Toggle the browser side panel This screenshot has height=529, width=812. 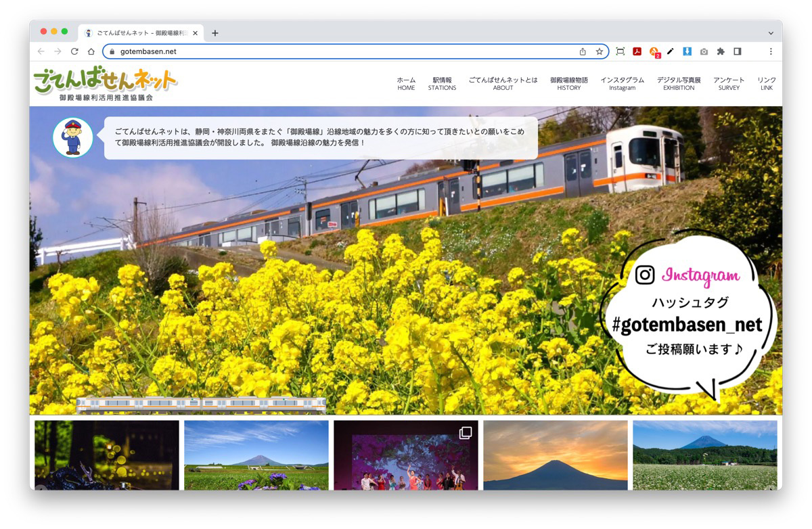(738, 51)
